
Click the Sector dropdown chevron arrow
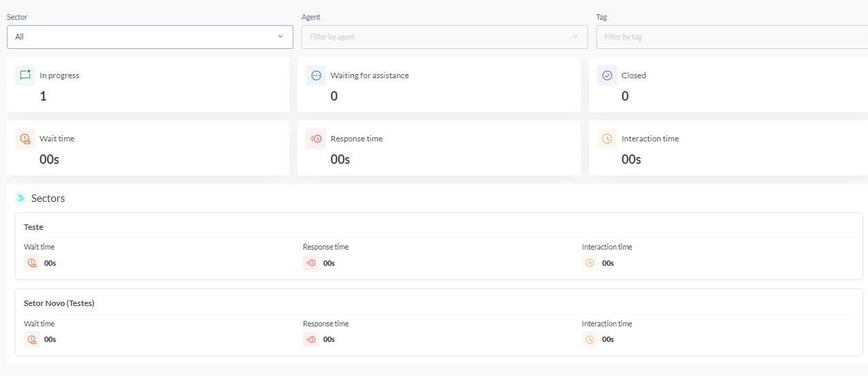pos(280,37)
